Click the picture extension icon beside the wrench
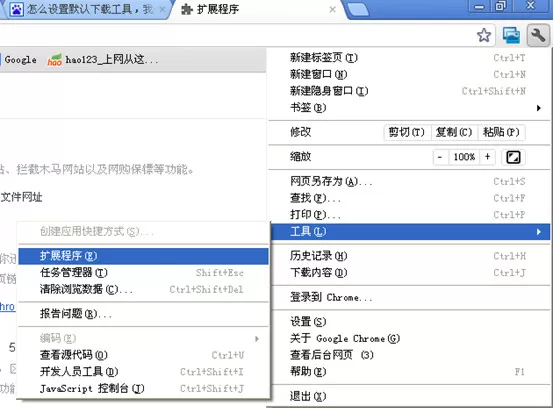Screen dimensions: 554x408 (511, 35)
